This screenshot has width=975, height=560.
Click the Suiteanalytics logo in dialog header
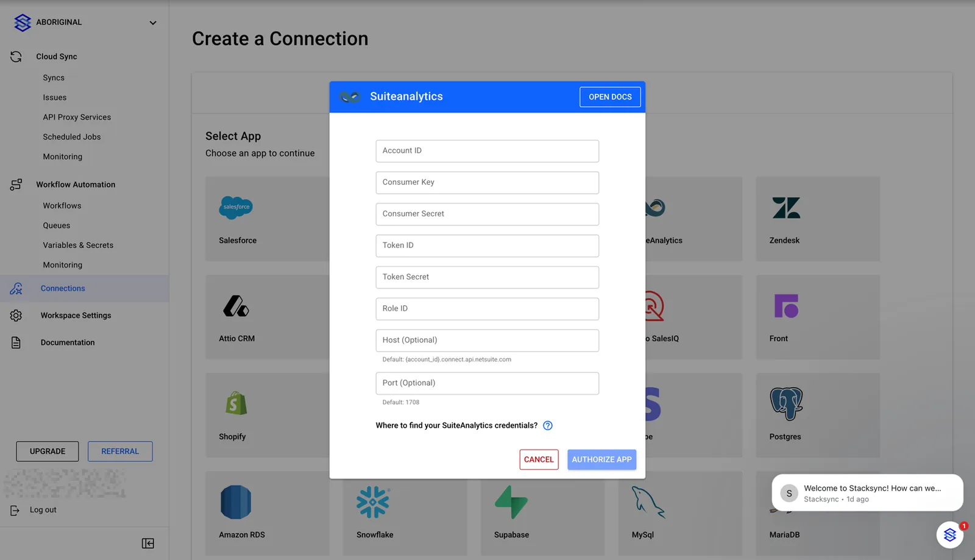coord(350,97)
